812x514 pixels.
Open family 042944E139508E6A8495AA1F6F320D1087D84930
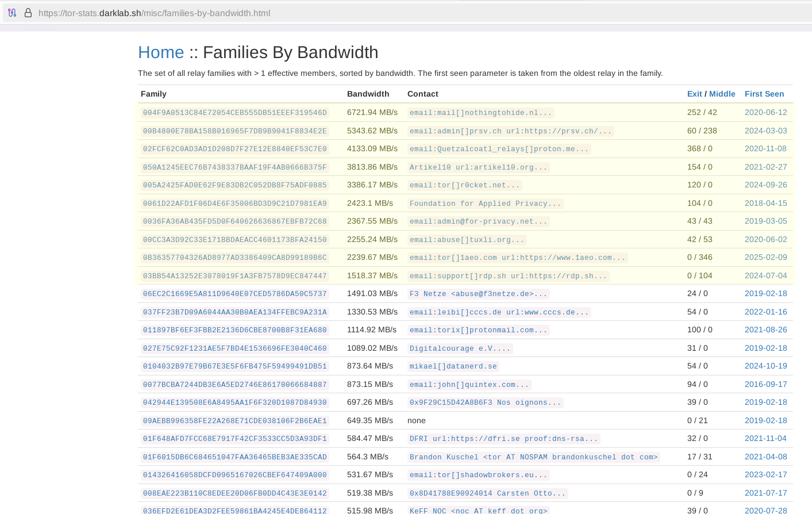pyautogui.click(x=235, y=402)
